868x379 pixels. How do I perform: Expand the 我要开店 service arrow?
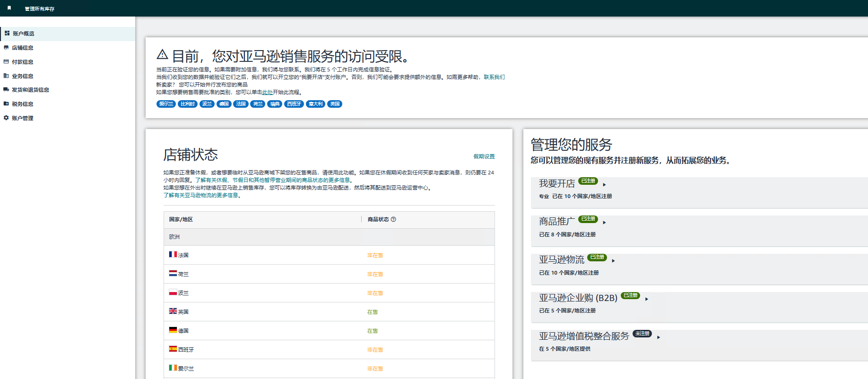(x=604, y=184)
